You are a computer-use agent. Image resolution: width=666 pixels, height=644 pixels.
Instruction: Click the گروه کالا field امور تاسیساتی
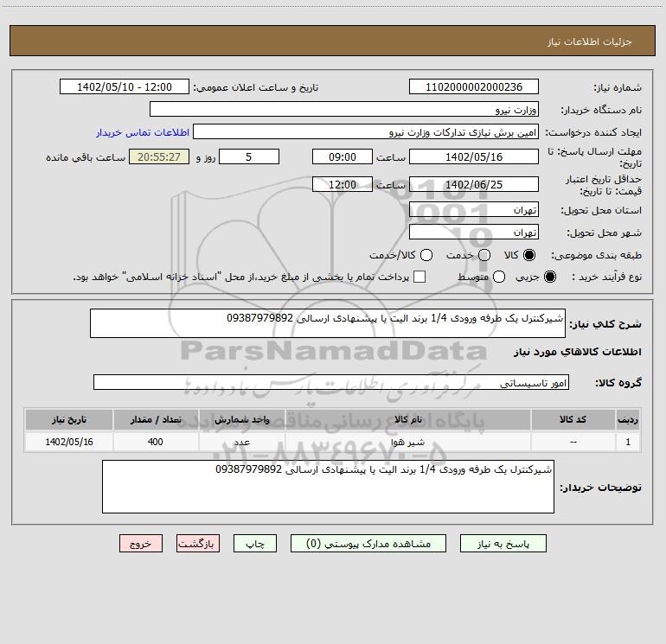331,382
